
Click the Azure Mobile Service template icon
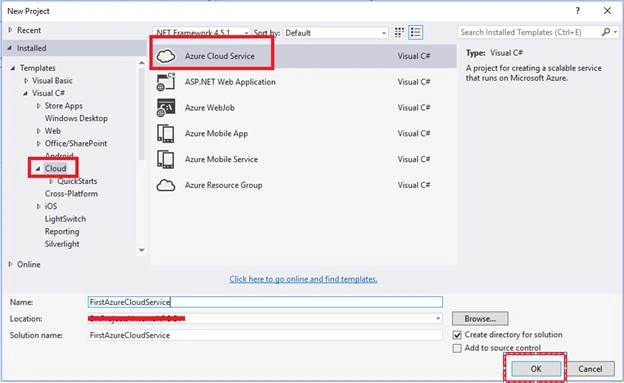tap(166, 159)
